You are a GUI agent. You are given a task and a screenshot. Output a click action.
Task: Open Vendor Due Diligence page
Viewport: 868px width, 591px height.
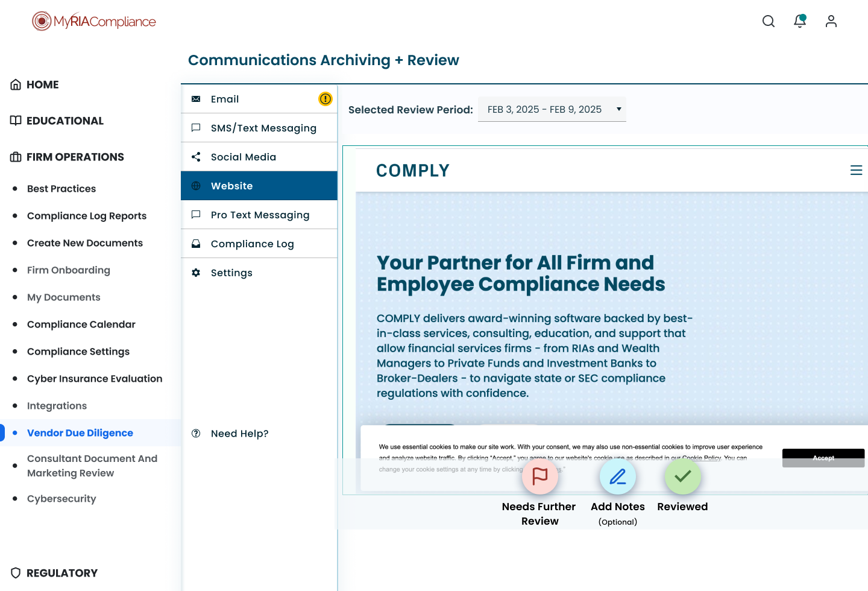tap(80, 433)
